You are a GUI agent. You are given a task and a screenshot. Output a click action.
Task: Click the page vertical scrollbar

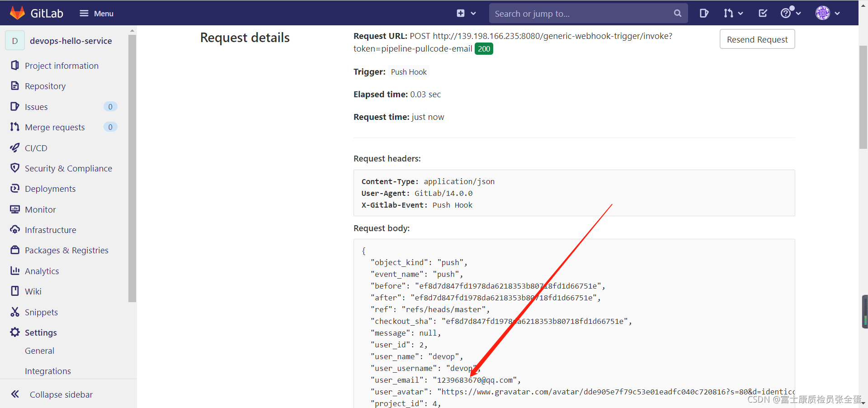(863, 97)
